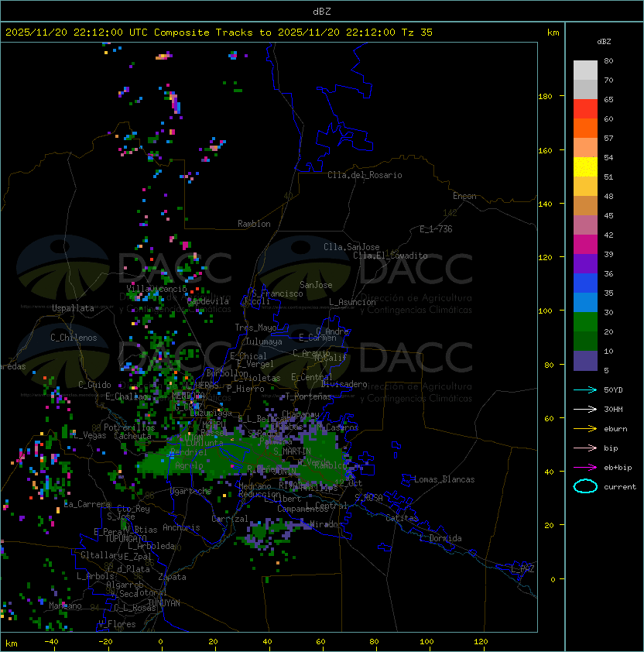Click the 'Villavicencio' map label

(x=156, y=289)
